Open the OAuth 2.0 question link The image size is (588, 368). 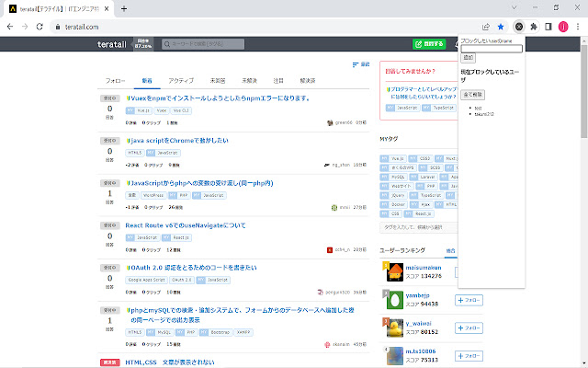[194, 268]
